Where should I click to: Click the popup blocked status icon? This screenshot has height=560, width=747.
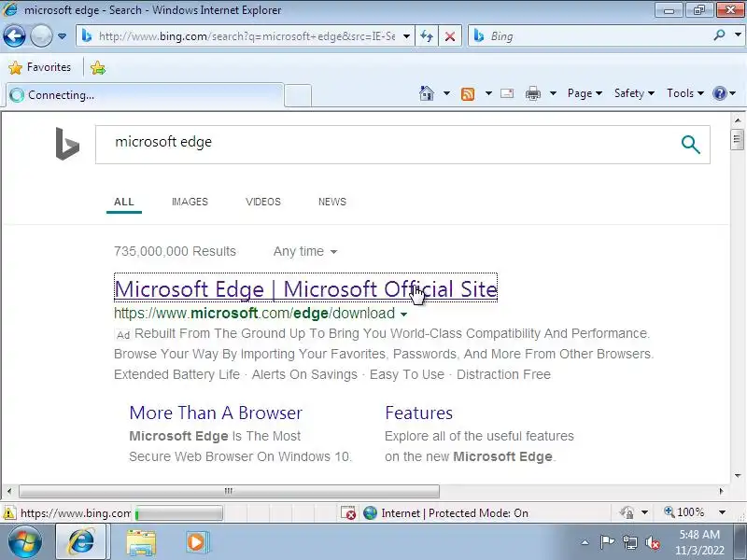tap(348, 512)
